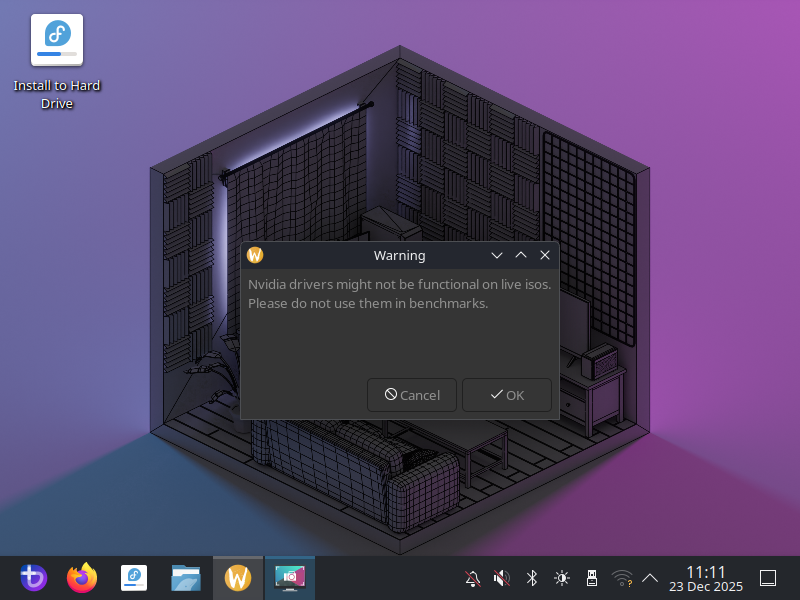Launch Firefox from the taskbar
Screen dimensions: 800x600
pyautogui.click(x=82, y=578)
